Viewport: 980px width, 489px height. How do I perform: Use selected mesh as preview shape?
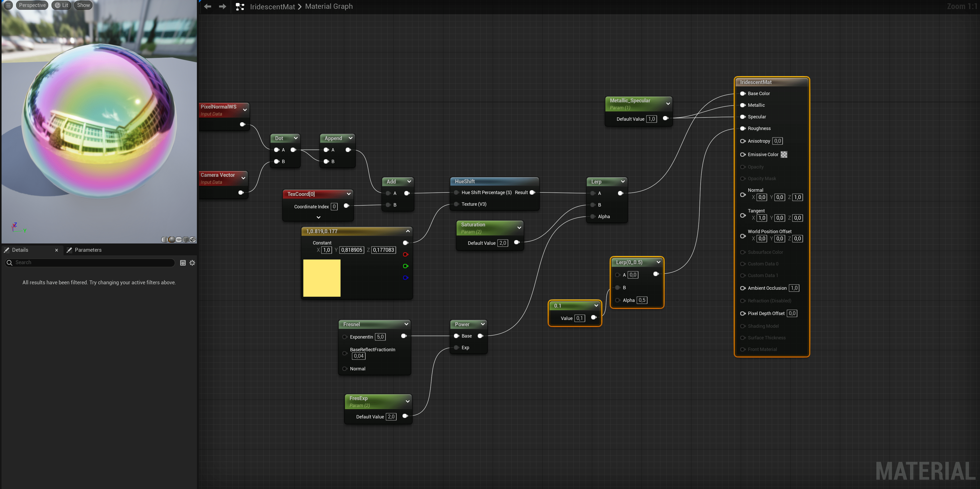tap(193, 240)
